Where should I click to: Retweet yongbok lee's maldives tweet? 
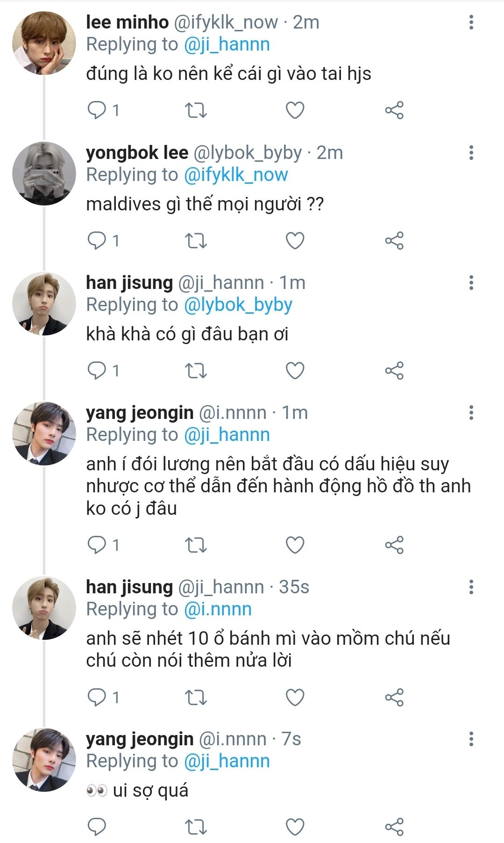point(196,241)
